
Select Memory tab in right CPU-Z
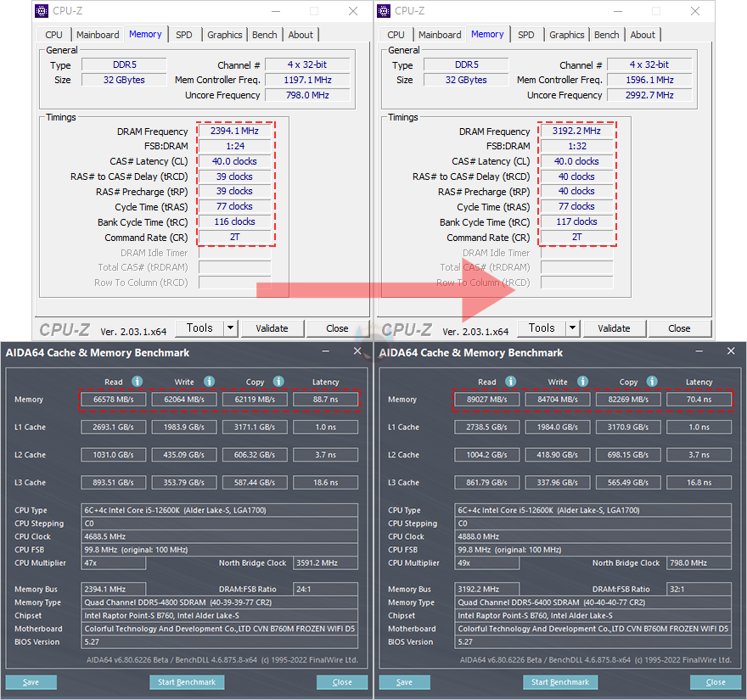pos(487,34)
